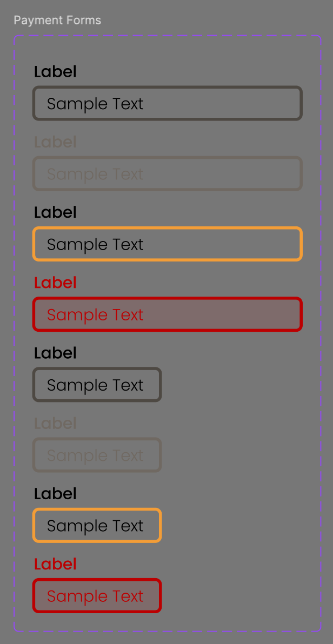The height and width of the screenshot is (644, 333).
Task: Click the narrow dark-bordered default input field
Action: click(x=97, y=385)
